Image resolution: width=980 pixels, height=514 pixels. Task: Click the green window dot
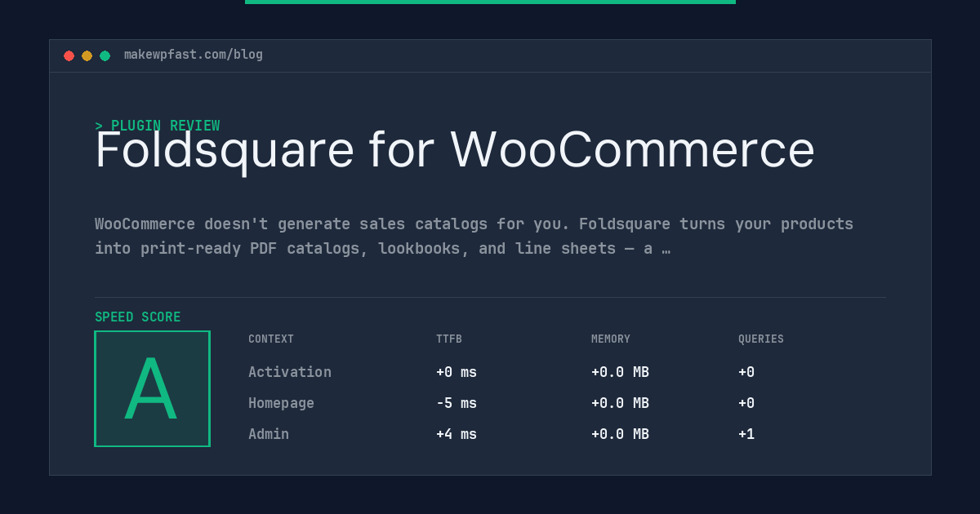click(105, 55)
